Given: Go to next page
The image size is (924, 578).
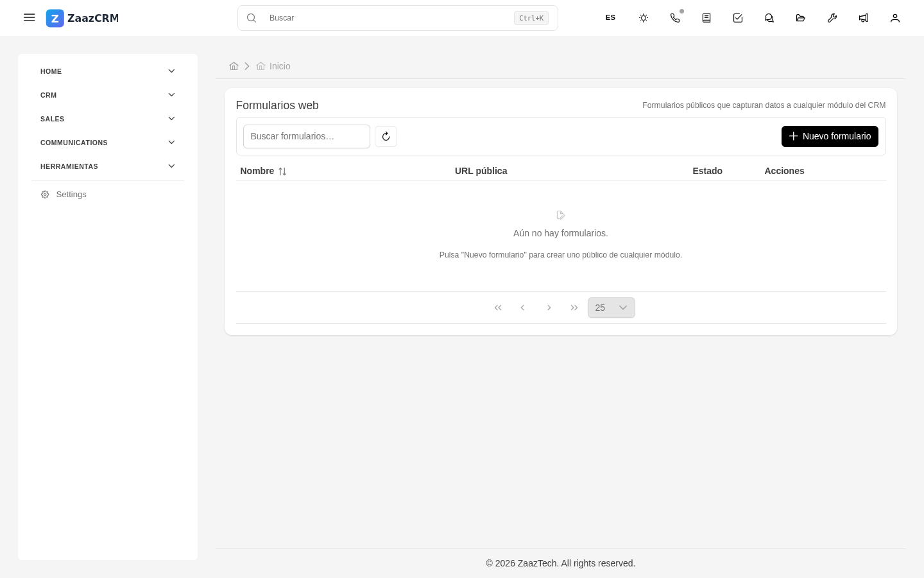Looking at the screenshot, I should click(549, 308).
